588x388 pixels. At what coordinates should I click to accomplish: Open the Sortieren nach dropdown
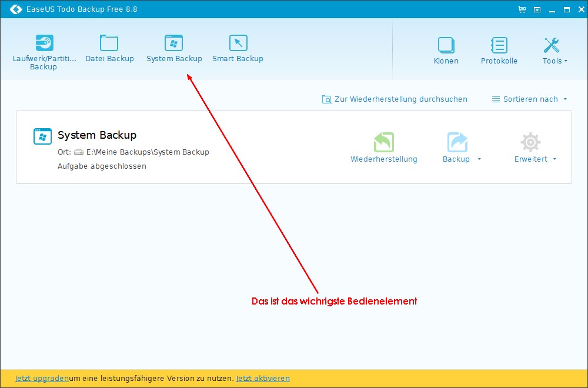point(530,99)
